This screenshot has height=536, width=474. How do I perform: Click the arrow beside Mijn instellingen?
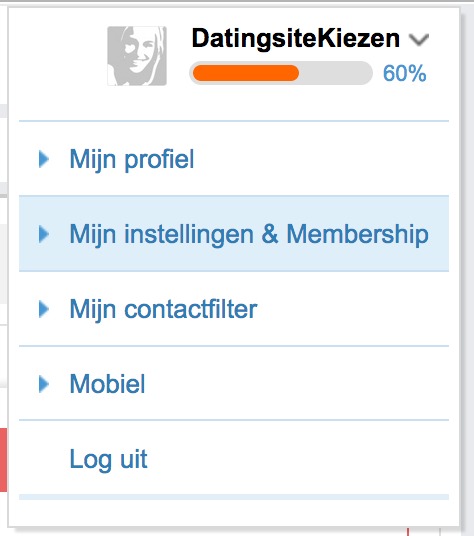43,234
